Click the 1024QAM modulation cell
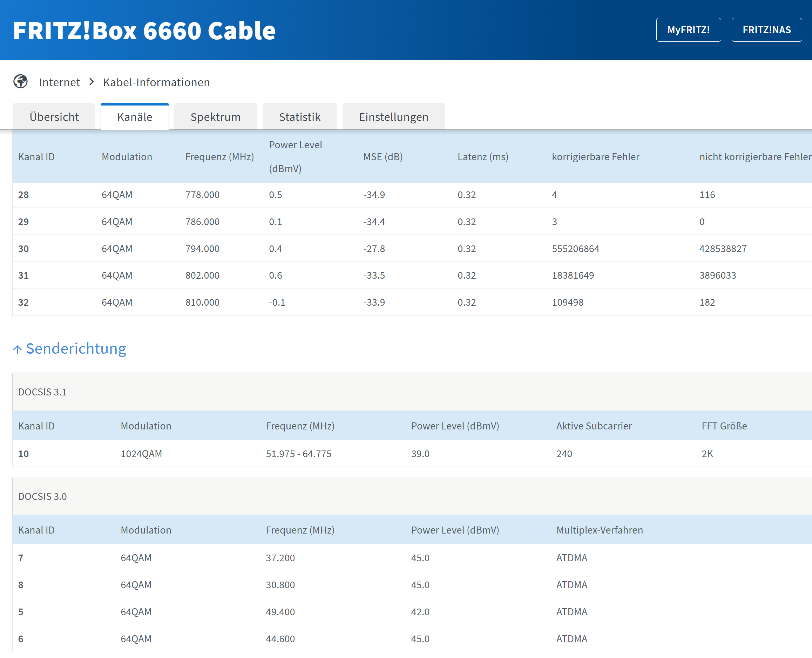This screenshot has height=658, width=812. tap(141, 454)
